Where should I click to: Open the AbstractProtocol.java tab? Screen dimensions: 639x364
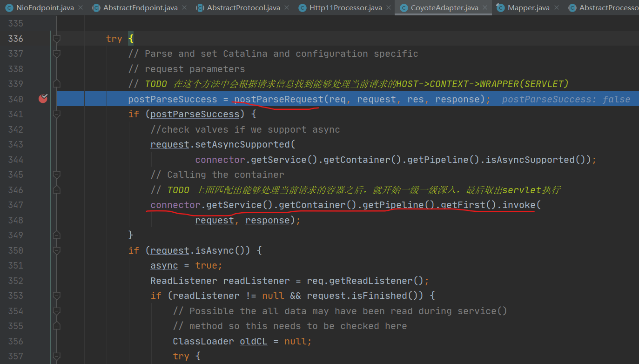(x=242, y=8)
